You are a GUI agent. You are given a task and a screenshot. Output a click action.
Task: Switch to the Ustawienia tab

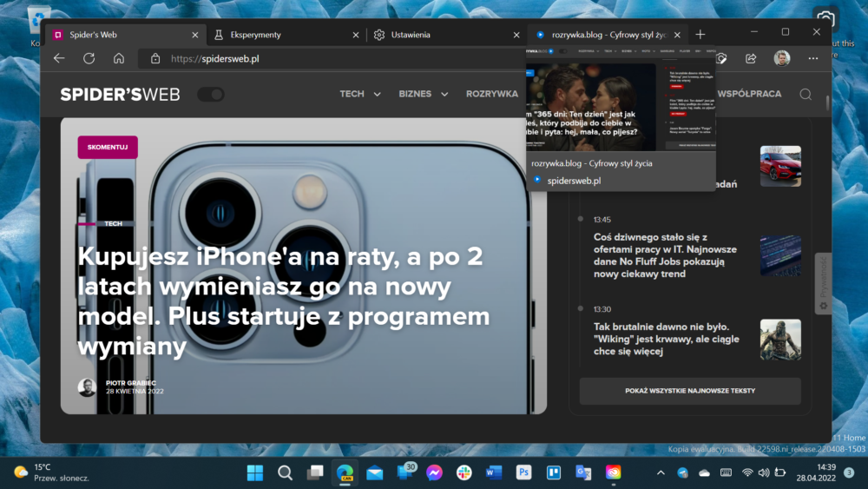click(x=445, y=35)
